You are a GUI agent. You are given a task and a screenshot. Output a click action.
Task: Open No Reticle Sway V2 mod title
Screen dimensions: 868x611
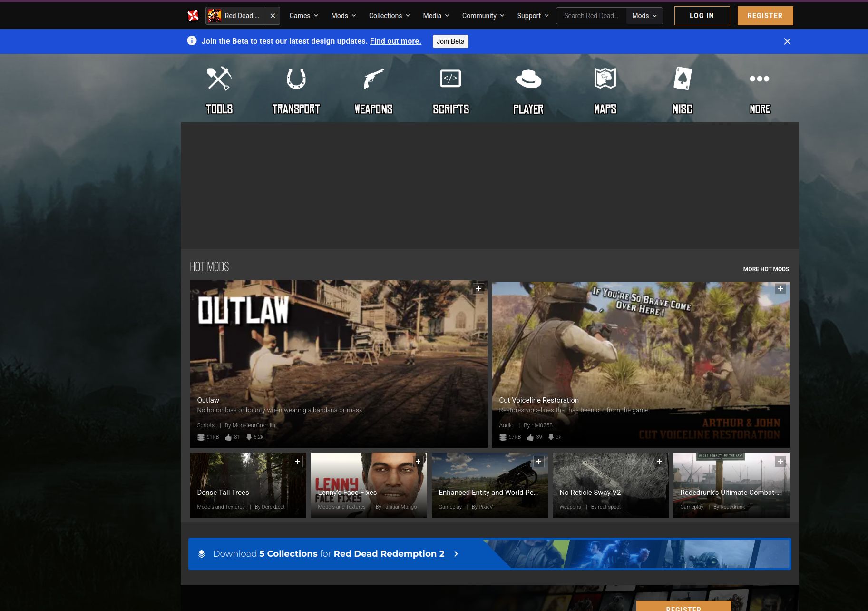point(590,493)
